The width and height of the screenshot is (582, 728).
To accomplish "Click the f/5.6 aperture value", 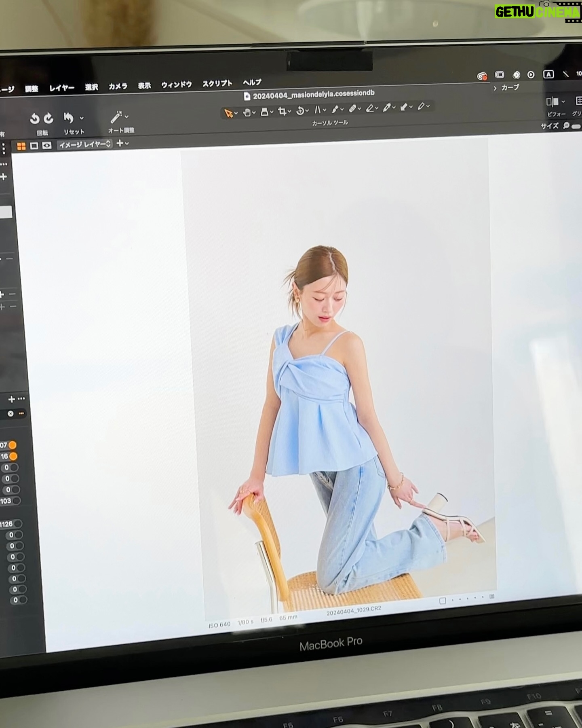I will [266, 620].
